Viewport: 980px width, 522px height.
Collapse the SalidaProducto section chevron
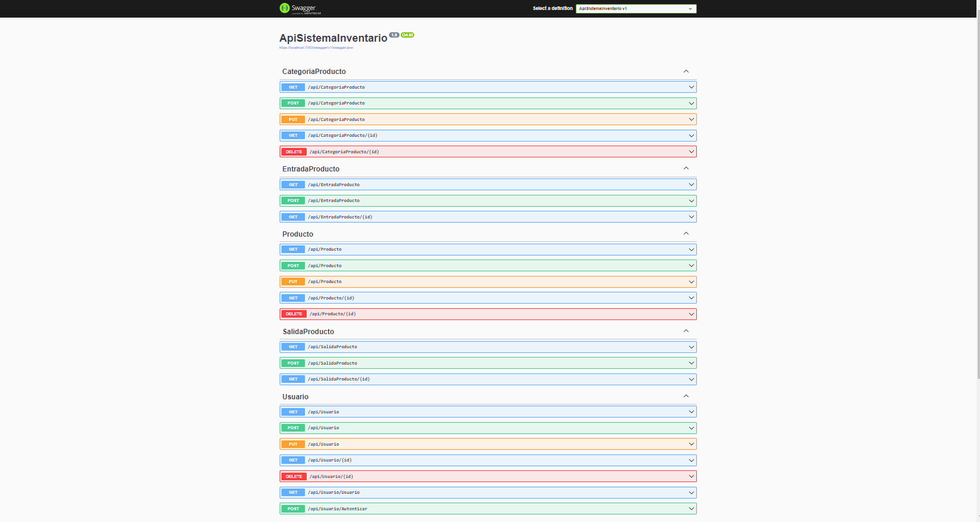click(x=686, y=331)
